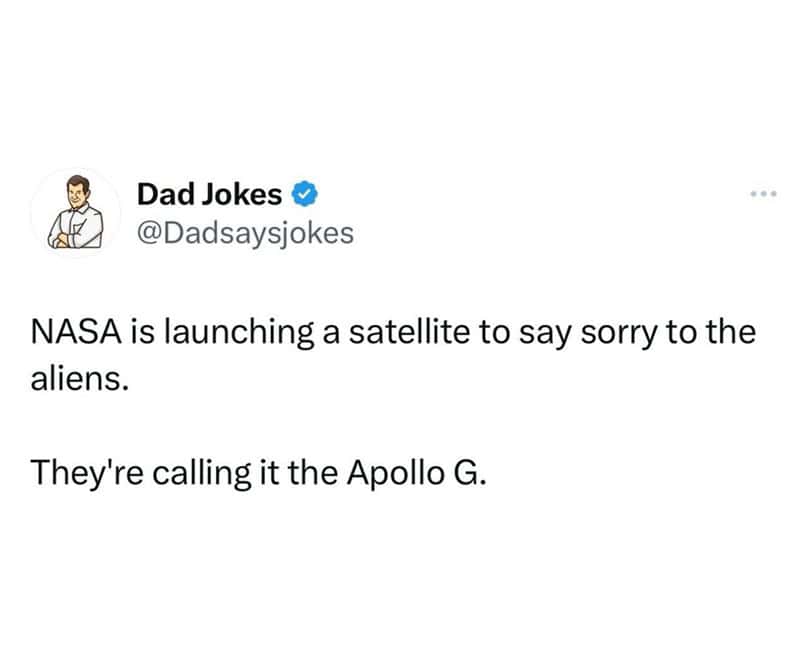Viewport: 800px width, 662px height.
Task: Click the word calling in second paragraph
Action: pyautogui.click(x=202, y=474)
